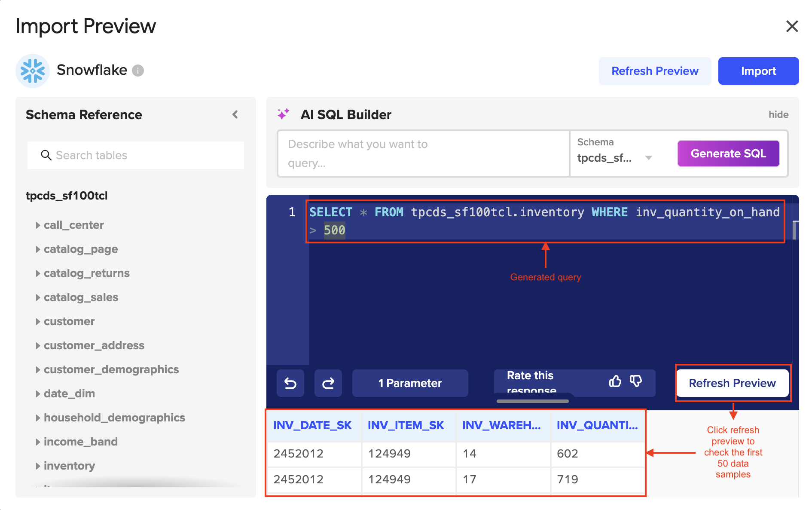Select the date_dim table
Screen dimensions: 812x510
coord(69,393)
